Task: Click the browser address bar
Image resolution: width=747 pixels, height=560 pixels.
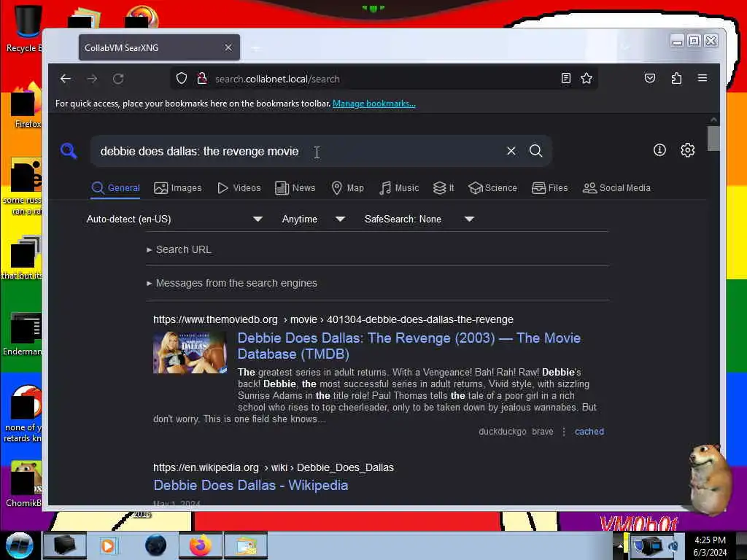Action: click(384, 79)
